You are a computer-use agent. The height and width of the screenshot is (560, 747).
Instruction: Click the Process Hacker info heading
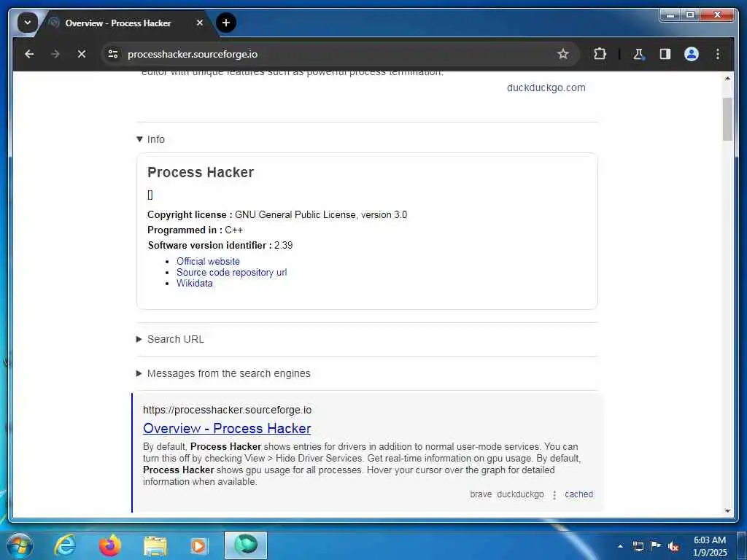201,172
